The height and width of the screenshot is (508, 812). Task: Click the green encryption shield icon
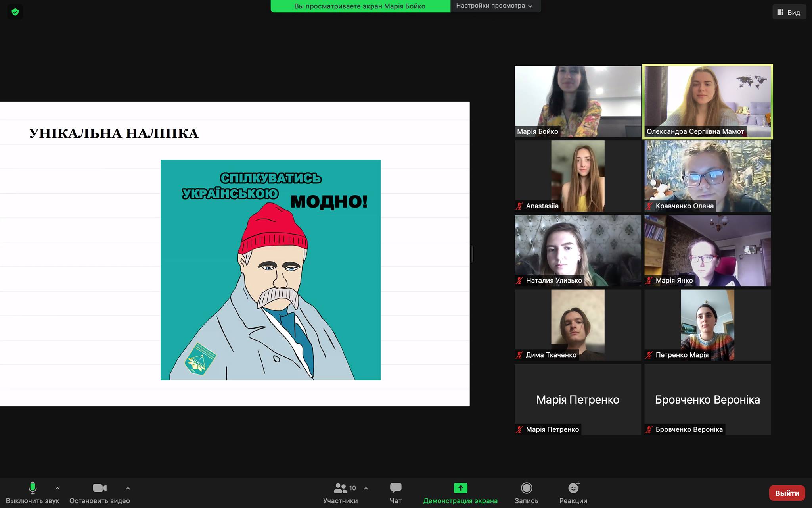point(15,12)
